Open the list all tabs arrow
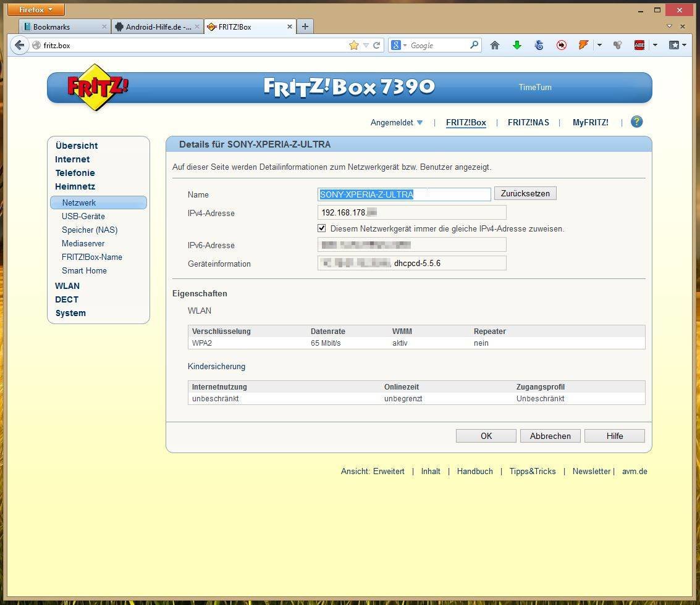Image resolution: width=700 pixels, height=605 pixels. click(x=669, y=27)
